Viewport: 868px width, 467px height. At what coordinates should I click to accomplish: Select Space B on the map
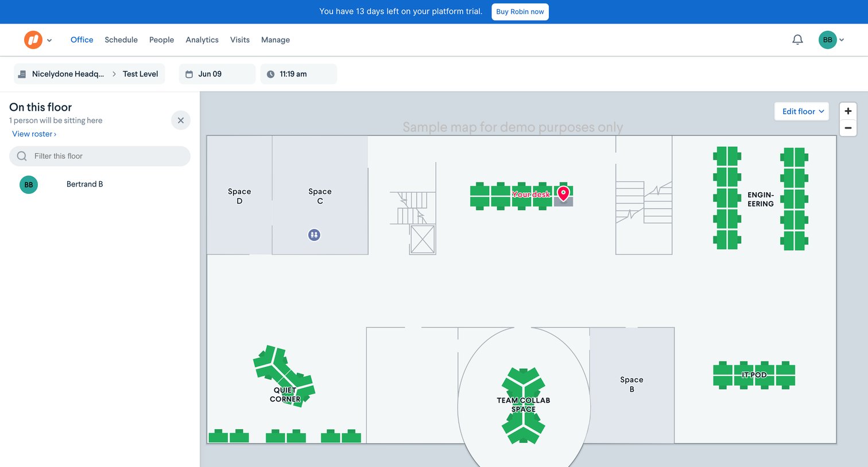point(631,384)
